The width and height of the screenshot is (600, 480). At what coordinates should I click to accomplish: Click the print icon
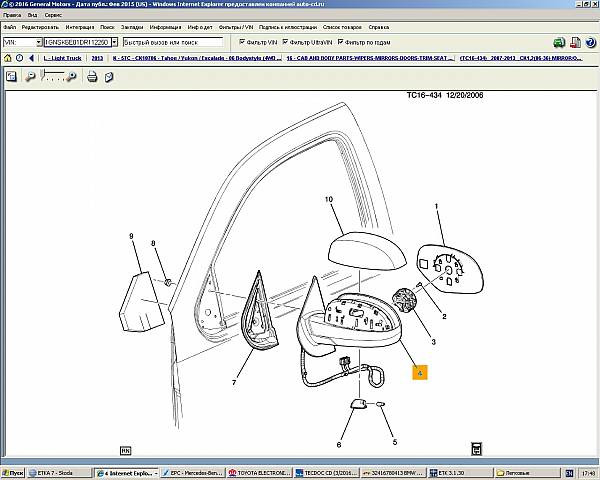[x=92, y=77]
